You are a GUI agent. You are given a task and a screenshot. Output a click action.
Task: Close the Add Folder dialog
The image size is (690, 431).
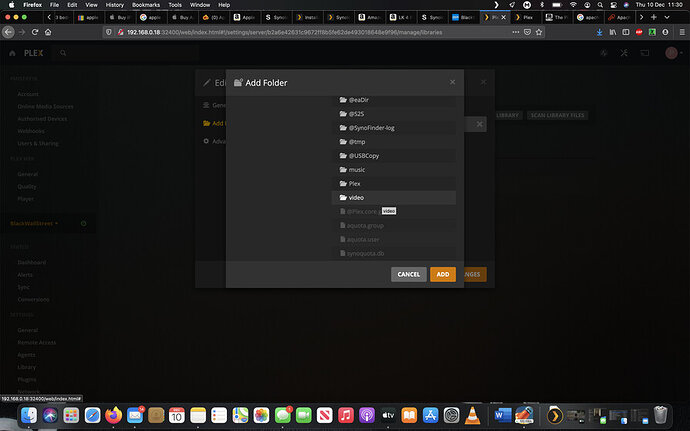tap(452, 82)
